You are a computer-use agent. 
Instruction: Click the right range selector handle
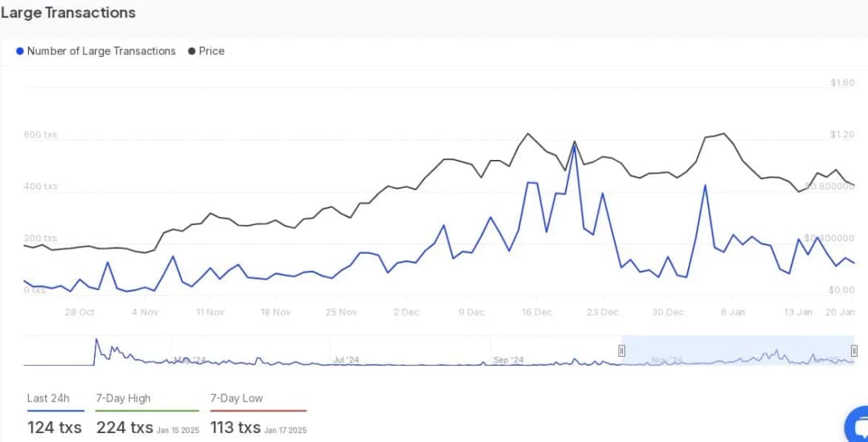pyautogui.click(x=854, y=350)
